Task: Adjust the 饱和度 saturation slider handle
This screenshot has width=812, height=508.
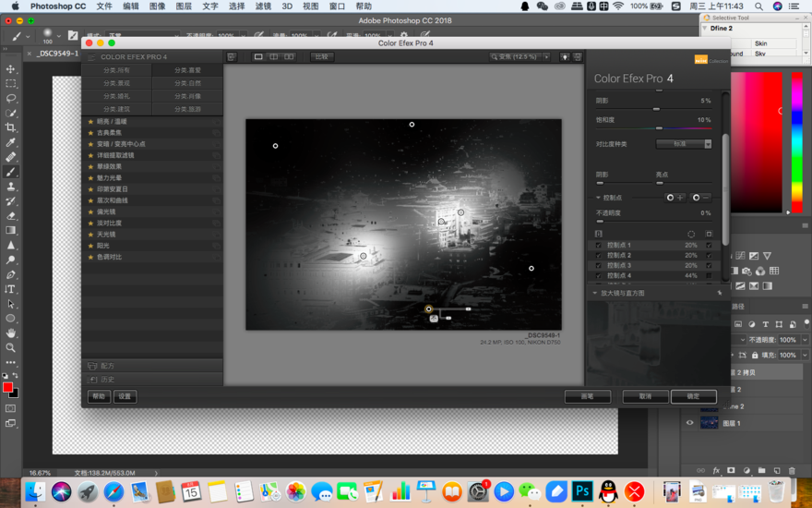Action: pyautogui.click(x=659, y=128)
